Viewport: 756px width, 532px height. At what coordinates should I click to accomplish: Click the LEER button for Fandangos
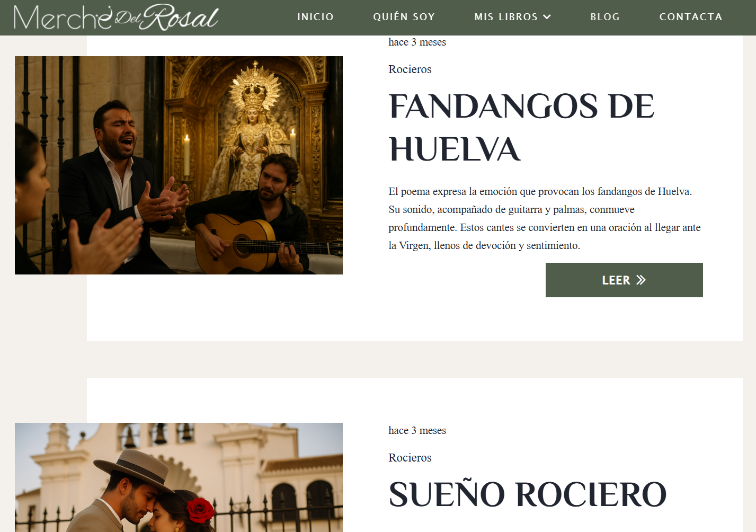624,280
